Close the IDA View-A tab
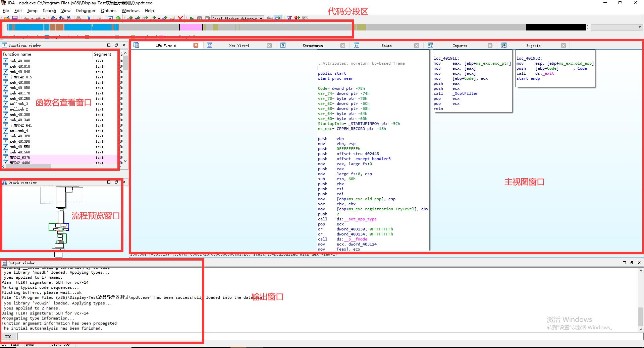The width and height of the screenshot is (644, 348). [196, 45]
